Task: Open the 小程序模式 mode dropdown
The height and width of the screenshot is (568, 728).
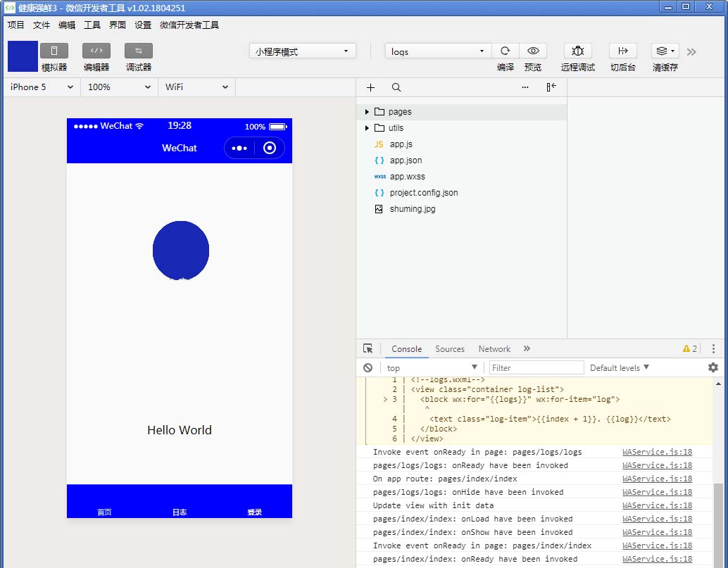Action: (x=302, y=51)
